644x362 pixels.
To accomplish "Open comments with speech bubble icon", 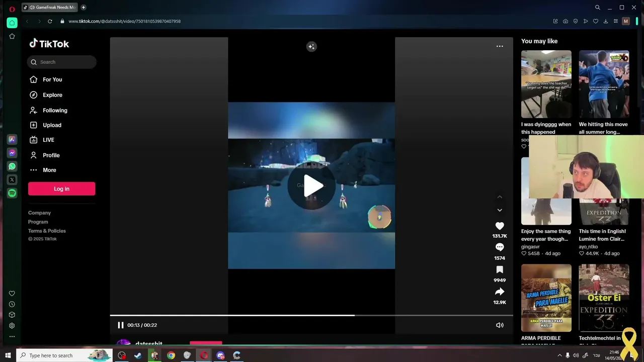I will pos(500,247).
